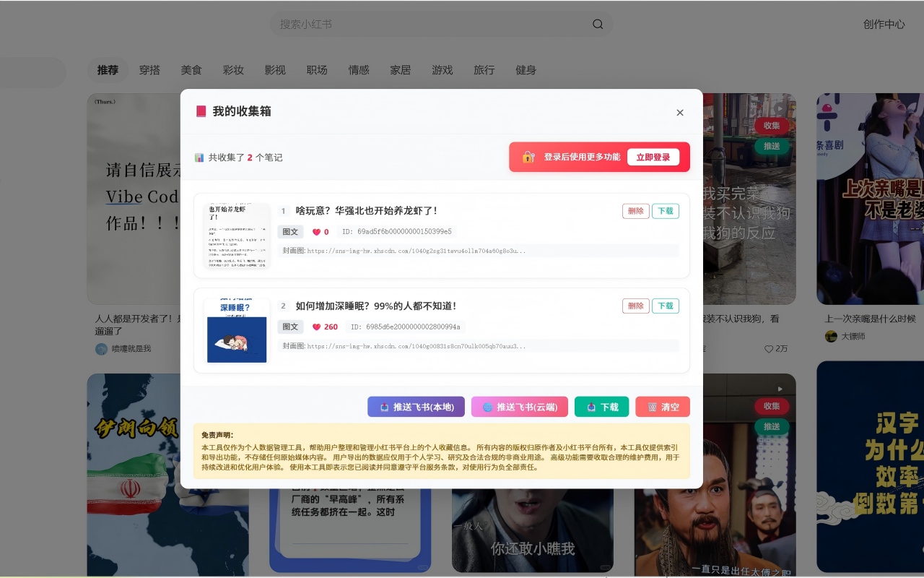Select the 推荐 category tab
The height and width of the screenshot is (578, 924).
click(108, 70)
